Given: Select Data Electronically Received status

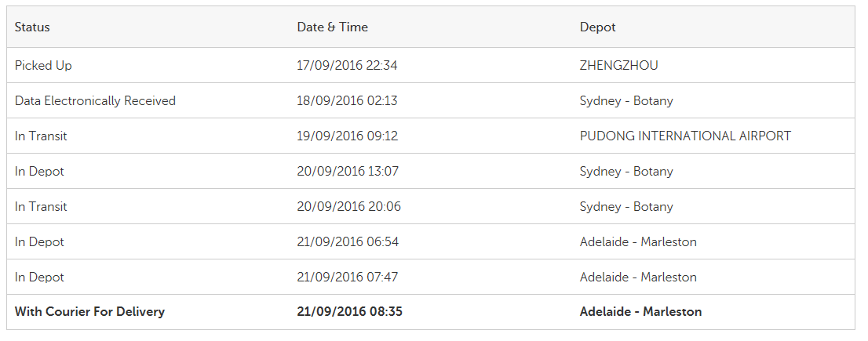Looking at the screenshot, I should click(x=95, y=100).
